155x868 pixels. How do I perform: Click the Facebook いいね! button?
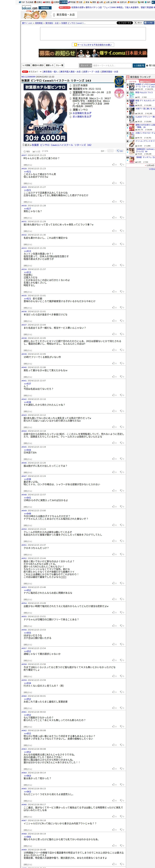coord(149,23)
